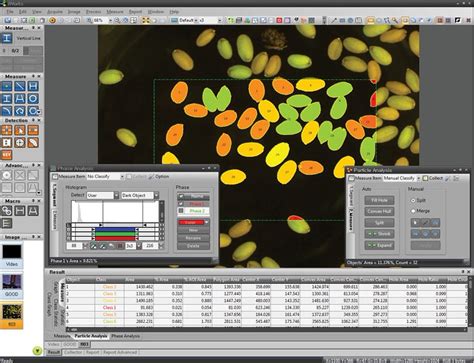
Task: Click the Shrink button
Action: coord(379,234)
